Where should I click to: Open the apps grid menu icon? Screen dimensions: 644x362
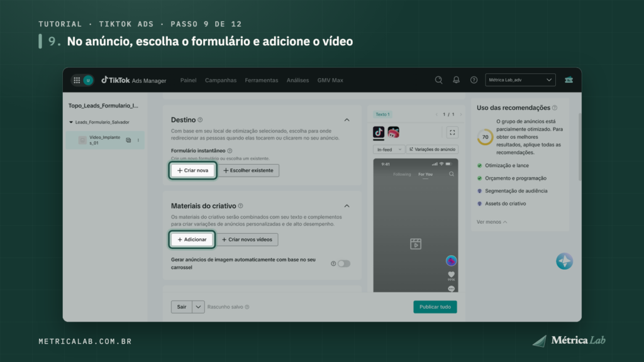pos(77,80)
